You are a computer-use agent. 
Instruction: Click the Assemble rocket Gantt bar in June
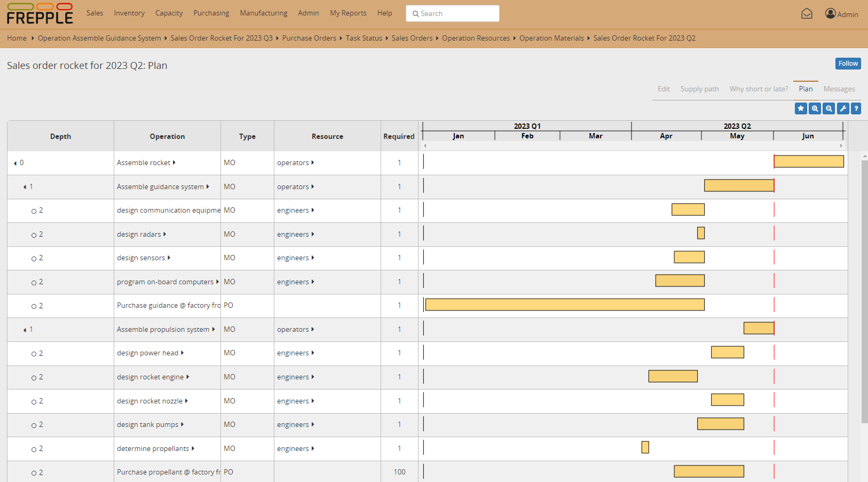click(x=808, y=161)
